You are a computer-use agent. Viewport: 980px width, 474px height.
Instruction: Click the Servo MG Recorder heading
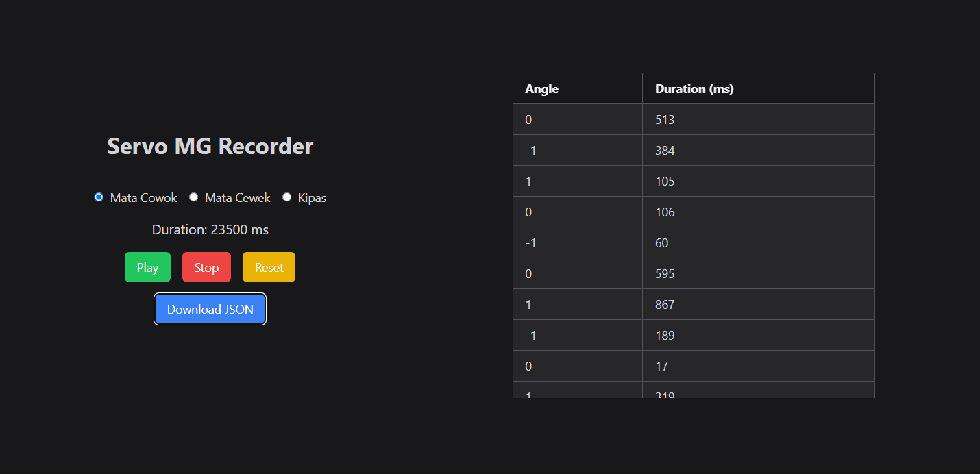tap(210, 147)
